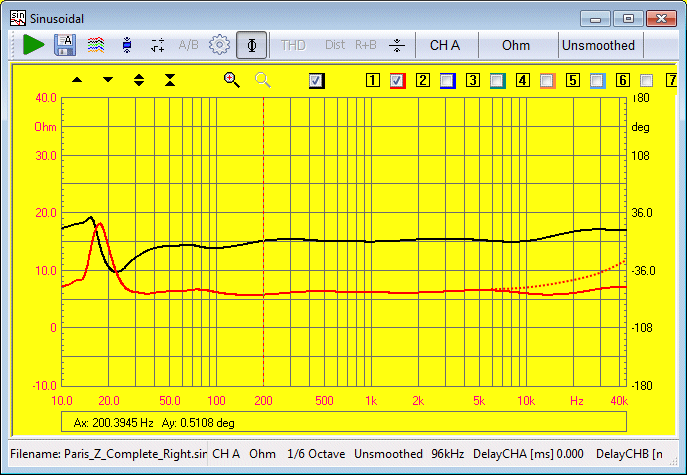Click the filename Paris_Z_Complete_Right.sin in status bar
Viewport: 687px width, 475px height.
tap(108, 454)
